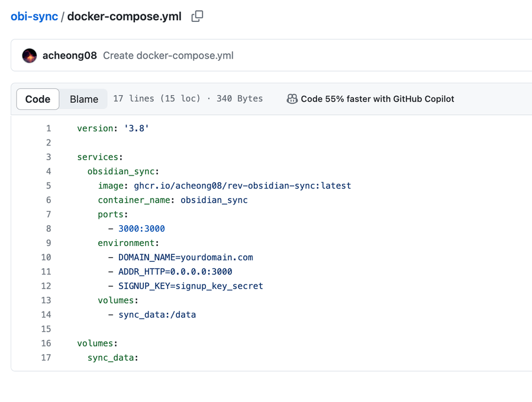Click the Copilot icon in the file header

(292, 99)
